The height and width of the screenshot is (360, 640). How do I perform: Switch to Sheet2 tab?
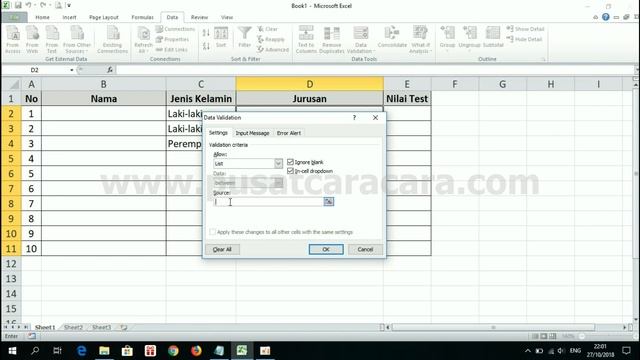73,327
